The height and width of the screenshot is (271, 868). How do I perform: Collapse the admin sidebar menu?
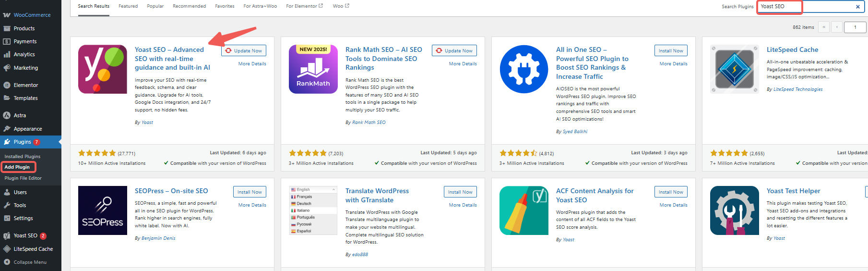coord(30,262)
